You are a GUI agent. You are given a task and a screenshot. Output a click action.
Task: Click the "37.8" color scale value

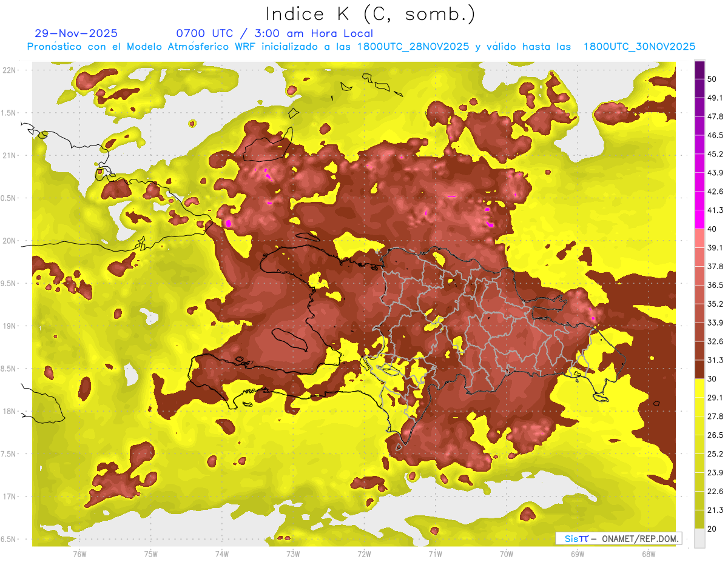(x=715, y=266)
